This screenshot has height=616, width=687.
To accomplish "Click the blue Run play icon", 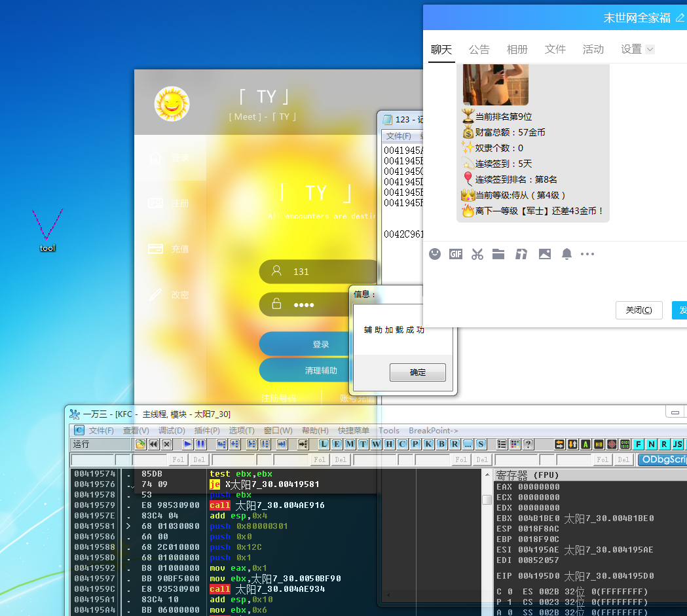I will [x=187, y=444].
